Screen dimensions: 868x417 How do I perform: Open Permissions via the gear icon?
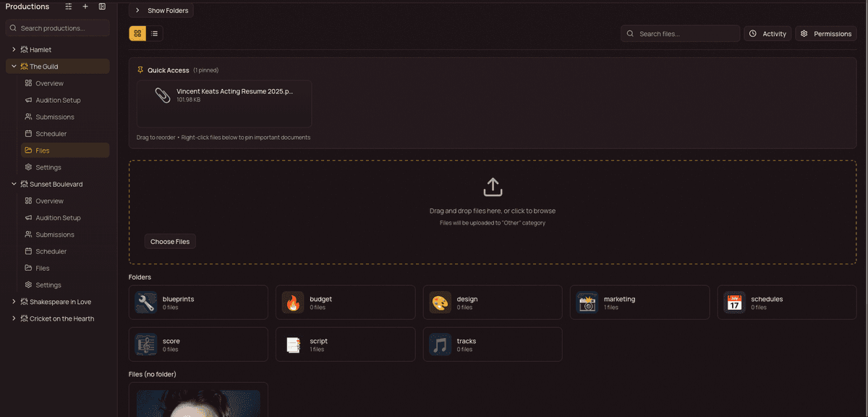(803, 33)
